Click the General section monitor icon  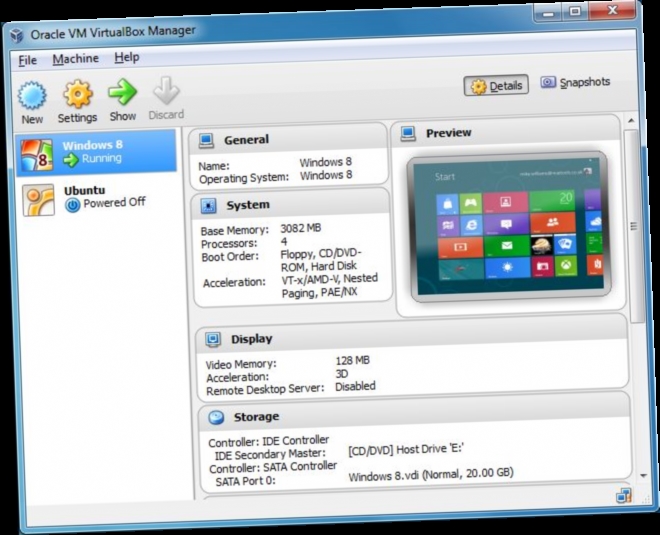point(206,141)
